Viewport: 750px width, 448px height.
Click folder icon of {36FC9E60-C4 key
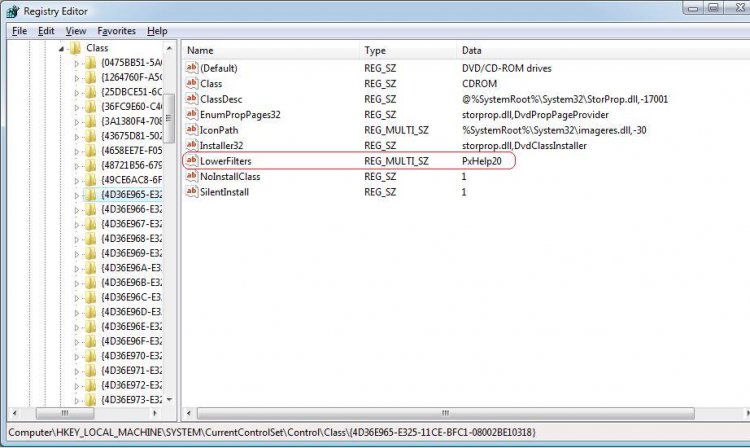[90, 107]
